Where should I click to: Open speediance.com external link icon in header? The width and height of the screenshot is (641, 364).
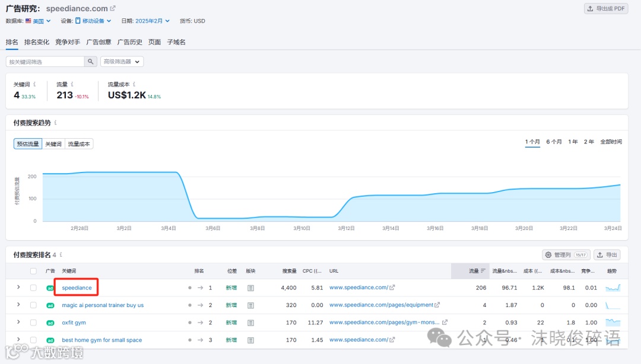click(113, 8)
